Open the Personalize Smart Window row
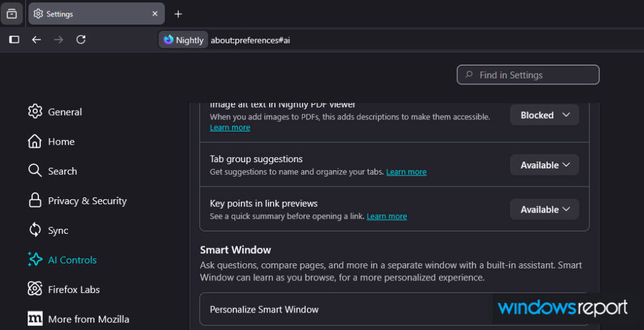 coord(394,309)
